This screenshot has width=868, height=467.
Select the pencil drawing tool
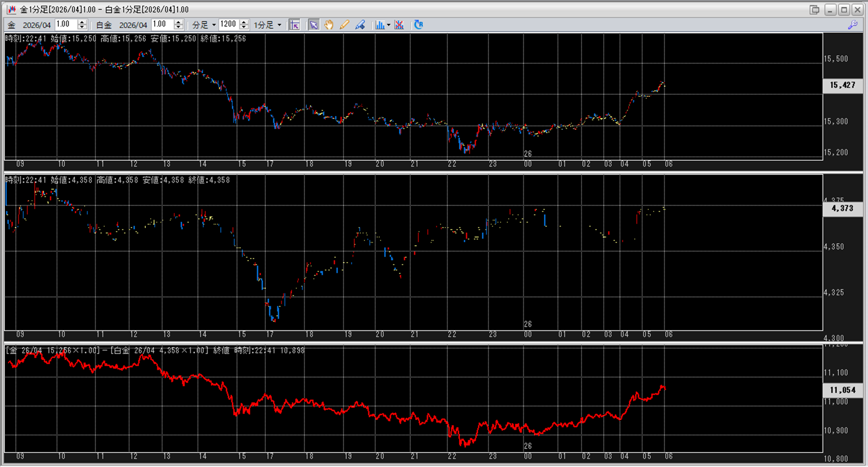click(x=344, y=25)
